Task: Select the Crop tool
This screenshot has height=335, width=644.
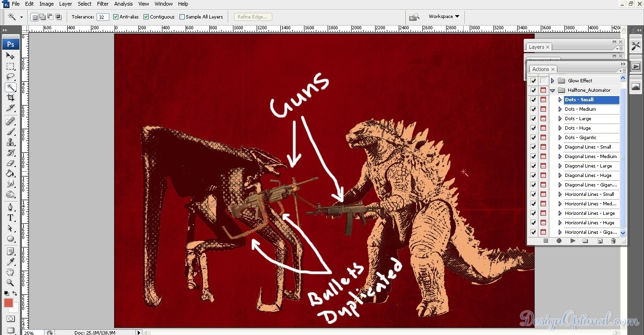Action: click(10, 98)
